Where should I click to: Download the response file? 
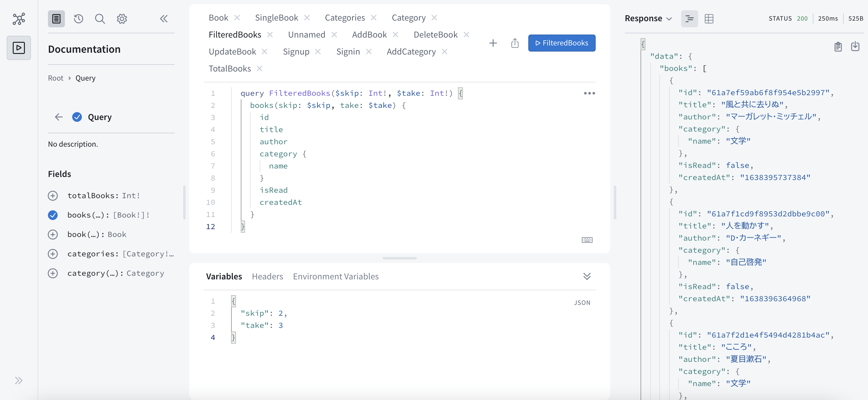[x=855, y=46]
